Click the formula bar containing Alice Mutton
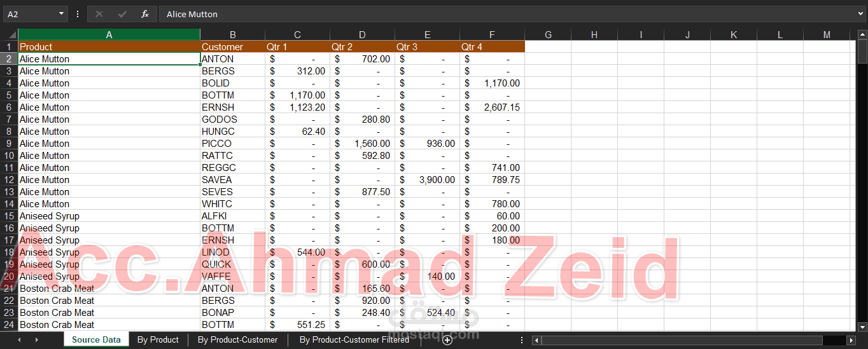The image size is (868, 349). [512, 14]
